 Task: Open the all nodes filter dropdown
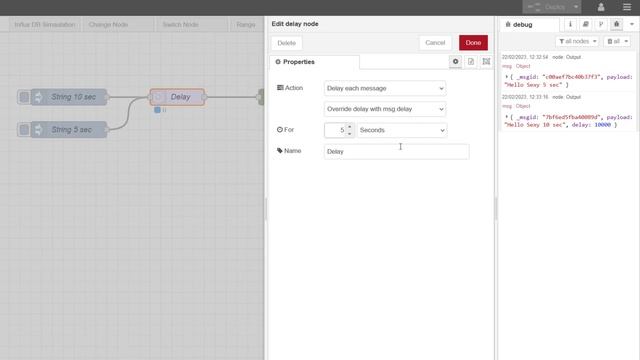coord(577,41)
